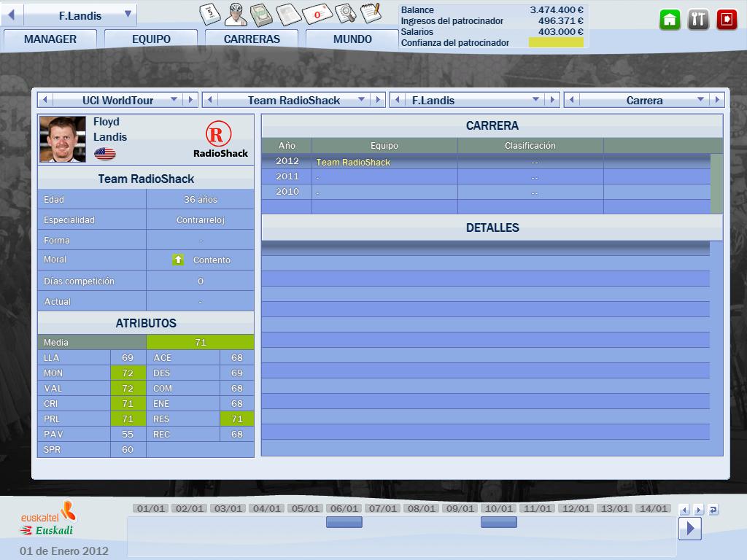Open the MANAGER tab
747x560 pixels.
(50, 39)
